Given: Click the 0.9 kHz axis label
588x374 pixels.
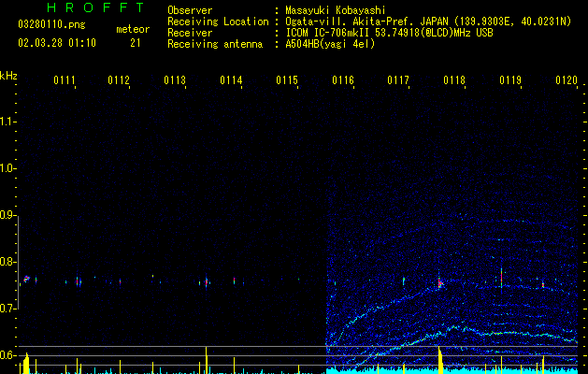Looking at the screenshot, I should 7,215.
